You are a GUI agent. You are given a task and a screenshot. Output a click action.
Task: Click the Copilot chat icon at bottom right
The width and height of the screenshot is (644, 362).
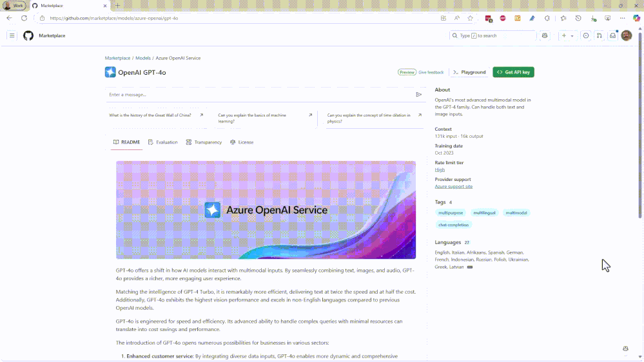(625, 348)
